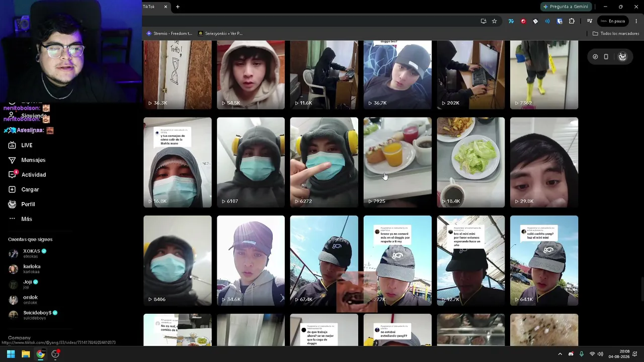
Task: Open the blue shield extension icon
Action: coord(559,21)
